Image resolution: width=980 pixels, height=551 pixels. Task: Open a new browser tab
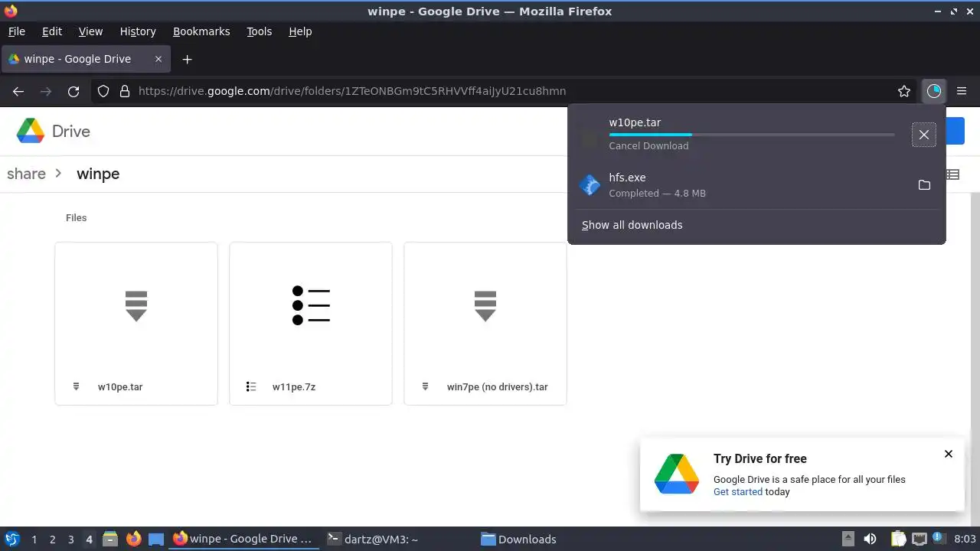click(x=187, y=59)
